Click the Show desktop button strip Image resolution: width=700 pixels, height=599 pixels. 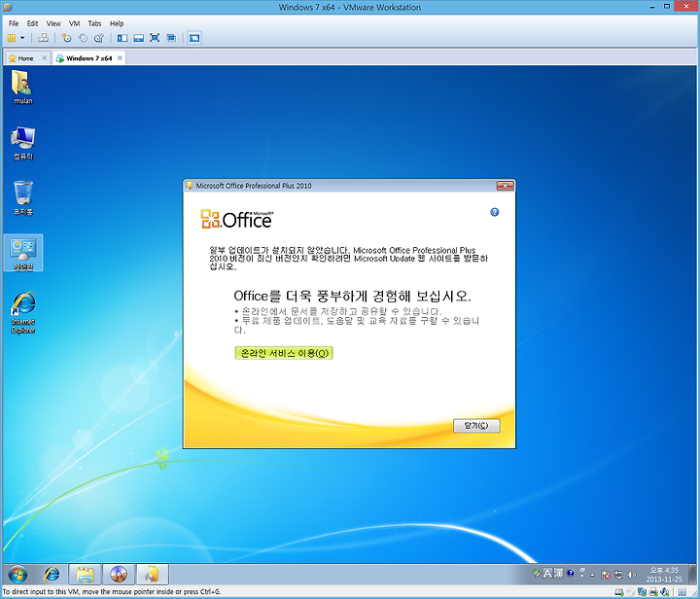point(694,575)
